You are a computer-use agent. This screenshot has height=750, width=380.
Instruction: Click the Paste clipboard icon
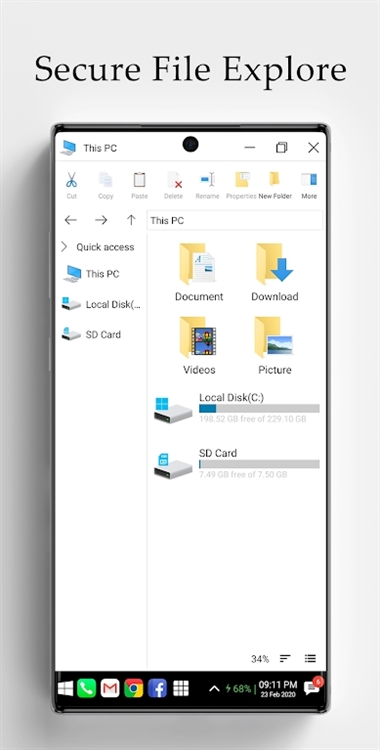(x=139, y=180)
